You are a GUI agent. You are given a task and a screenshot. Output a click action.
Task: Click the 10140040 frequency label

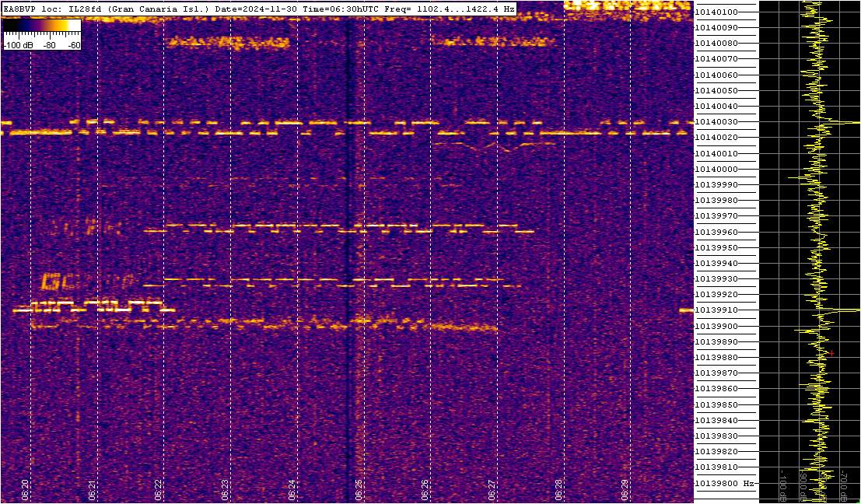[716, 106]
